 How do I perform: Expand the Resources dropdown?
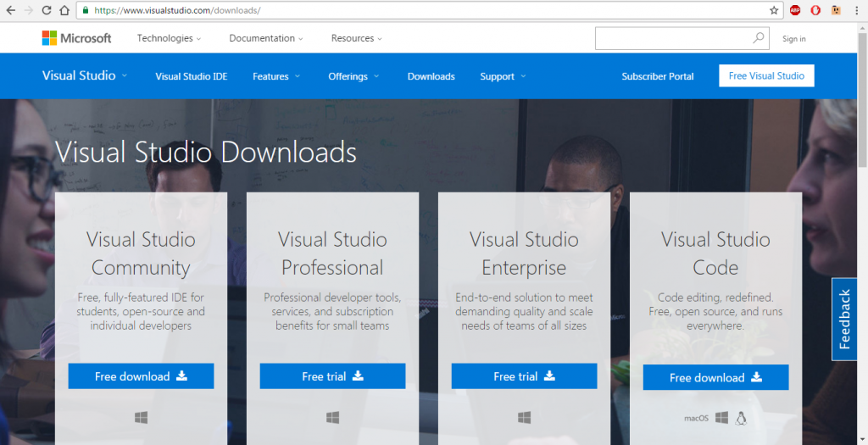click(x=357, y=38)
